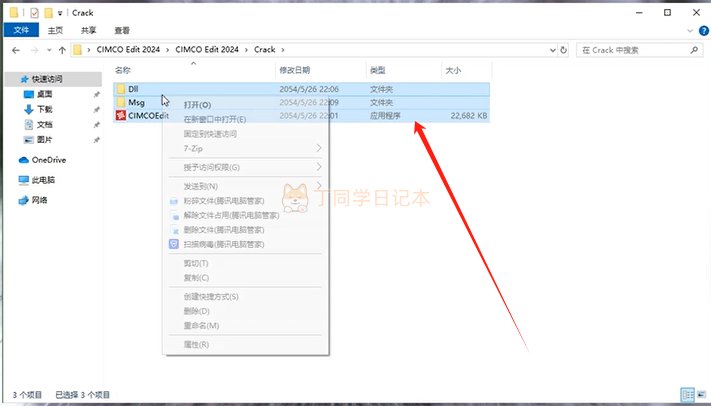Click the Crack breadcrumb in address bar
Viewport: 711px width, 406px height.
[264, 49]
